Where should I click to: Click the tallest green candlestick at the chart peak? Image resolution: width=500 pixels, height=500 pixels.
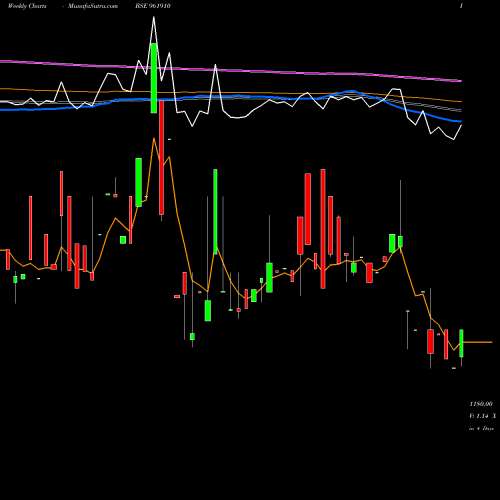coord(154,78)
